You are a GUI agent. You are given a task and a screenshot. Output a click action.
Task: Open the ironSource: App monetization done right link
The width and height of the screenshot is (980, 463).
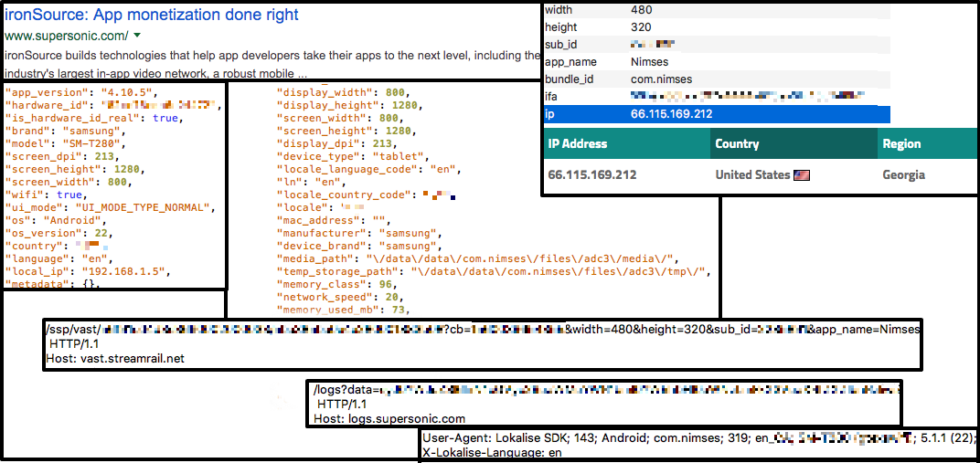pyautogui.click(x=152, y=15)
